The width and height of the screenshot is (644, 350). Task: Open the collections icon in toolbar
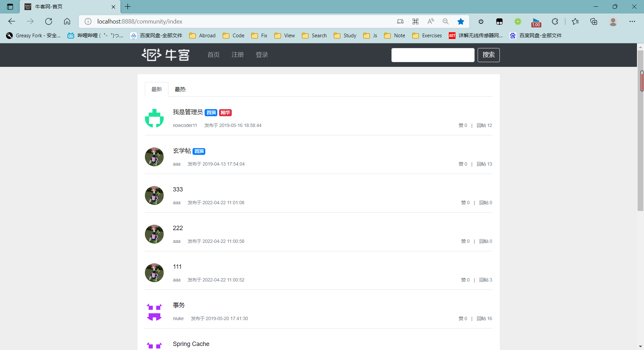click(x=594, y=21)
